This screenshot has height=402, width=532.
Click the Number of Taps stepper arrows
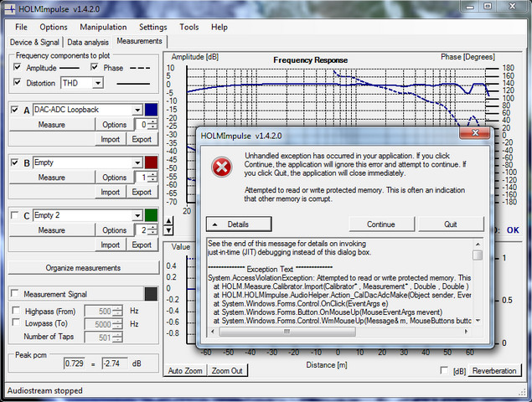[118, 338]
